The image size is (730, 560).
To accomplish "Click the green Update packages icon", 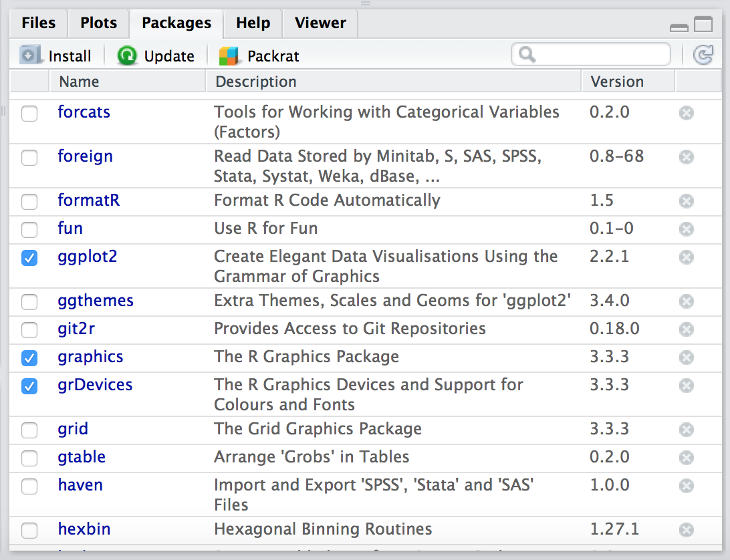I will click(126, 56).
